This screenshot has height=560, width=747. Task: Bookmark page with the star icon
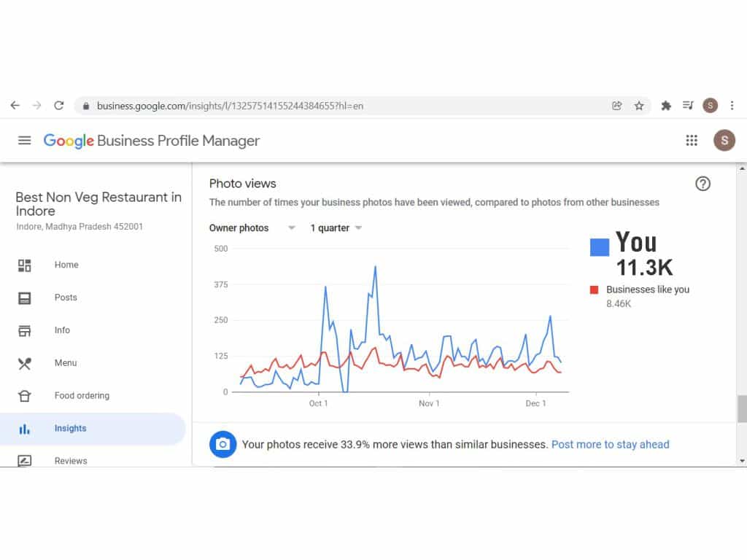[x=639, y=106]
